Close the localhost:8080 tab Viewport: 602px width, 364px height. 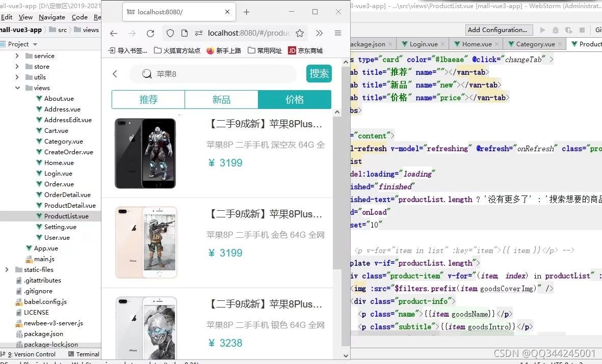[x=227, y=12]
